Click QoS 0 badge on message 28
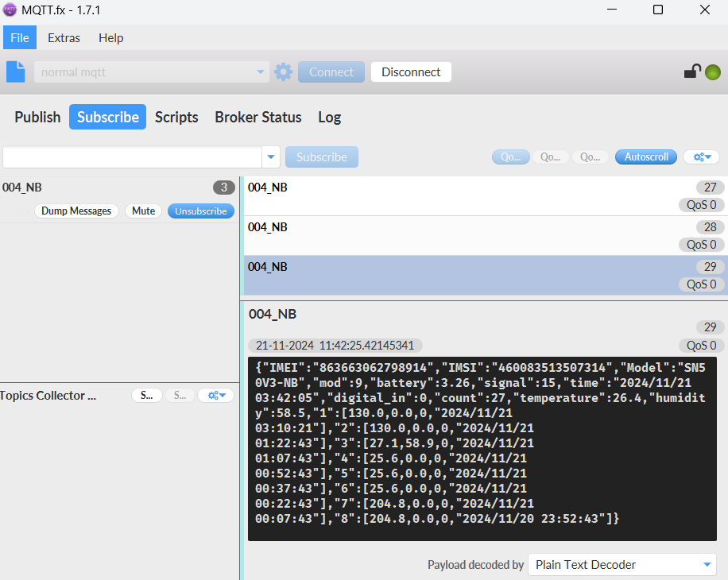The image size is (728, 580). [702, 245]
